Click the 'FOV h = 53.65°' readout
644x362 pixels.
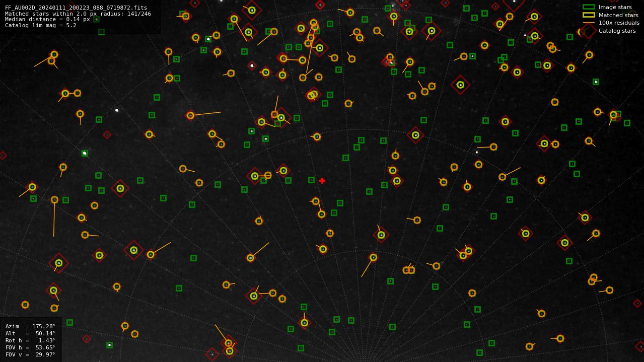click(x=30, y=347)
